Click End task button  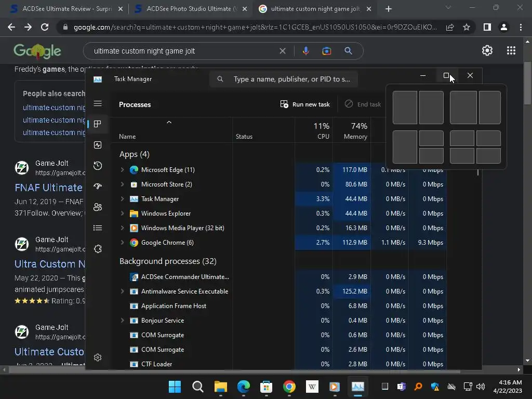click(x=363, y=104)
